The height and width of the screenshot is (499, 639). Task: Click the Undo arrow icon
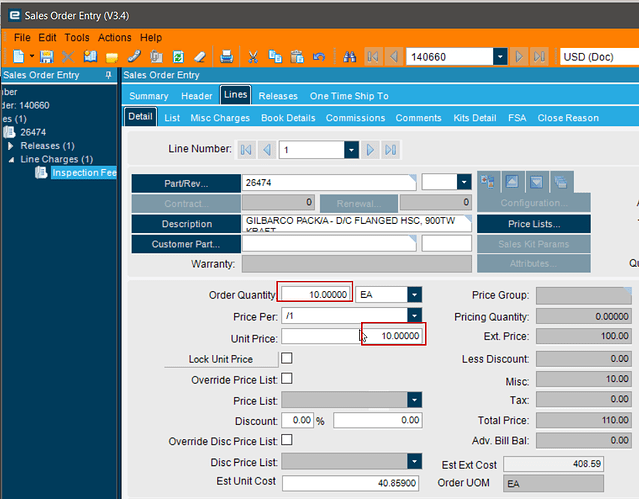[x=319, y=57]
